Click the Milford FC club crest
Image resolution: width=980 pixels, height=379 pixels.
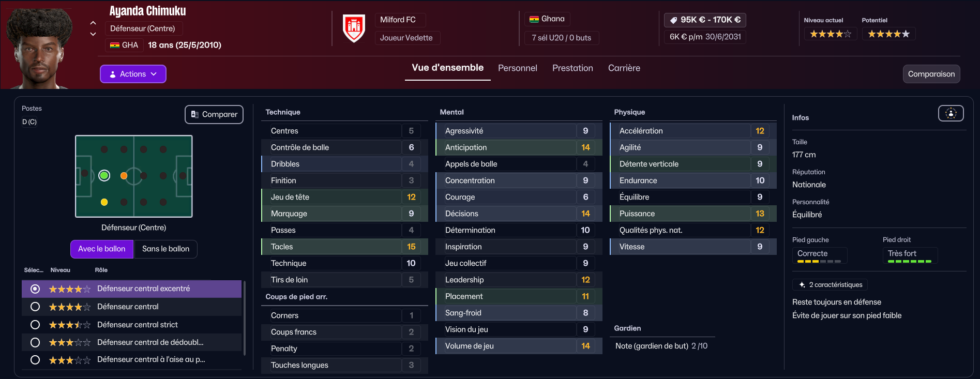point(354,28)
